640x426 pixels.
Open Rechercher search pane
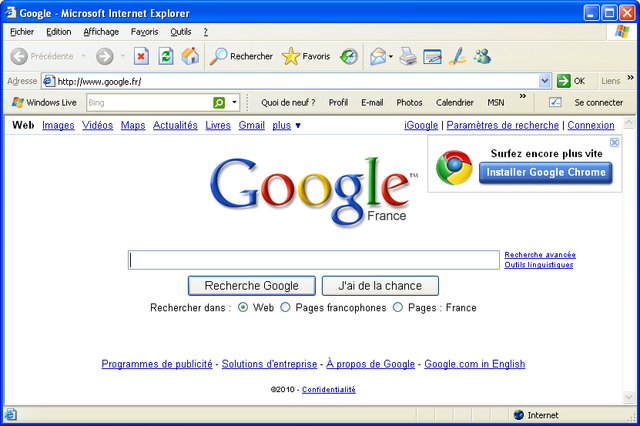tap(241, 56)
